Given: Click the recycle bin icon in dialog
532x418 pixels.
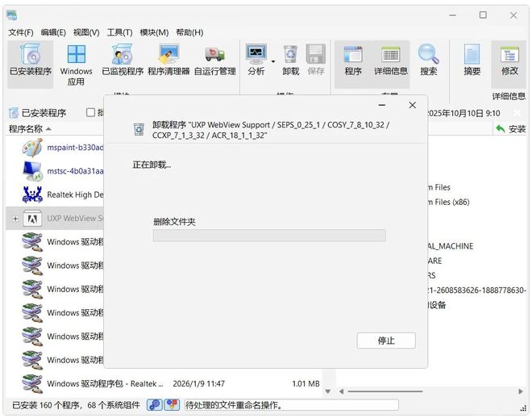Looking at the screenshot, I should click(x=139, y=129).
